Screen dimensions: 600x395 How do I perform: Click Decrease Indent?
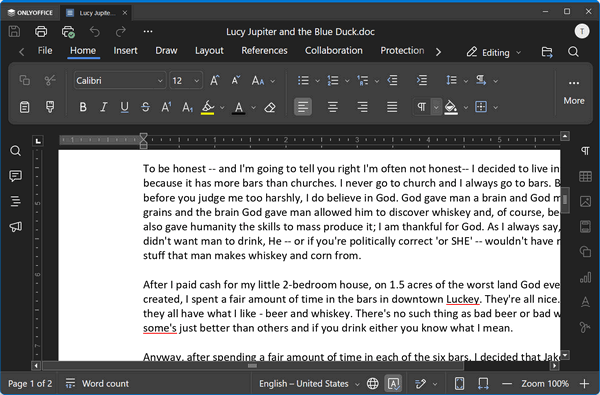(x=393, y=80)
